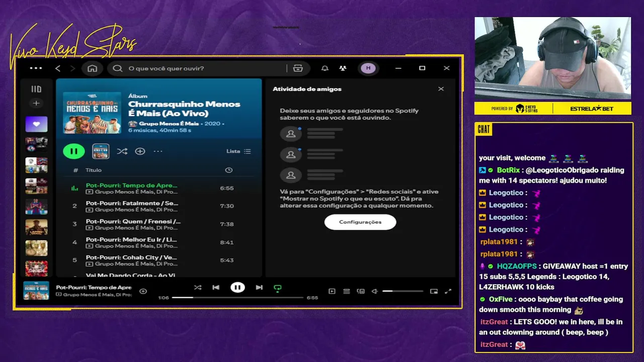The image size is (644, 362).
Task: Click chat username 'HQZAOFPS'
Action: pos(517,266)
